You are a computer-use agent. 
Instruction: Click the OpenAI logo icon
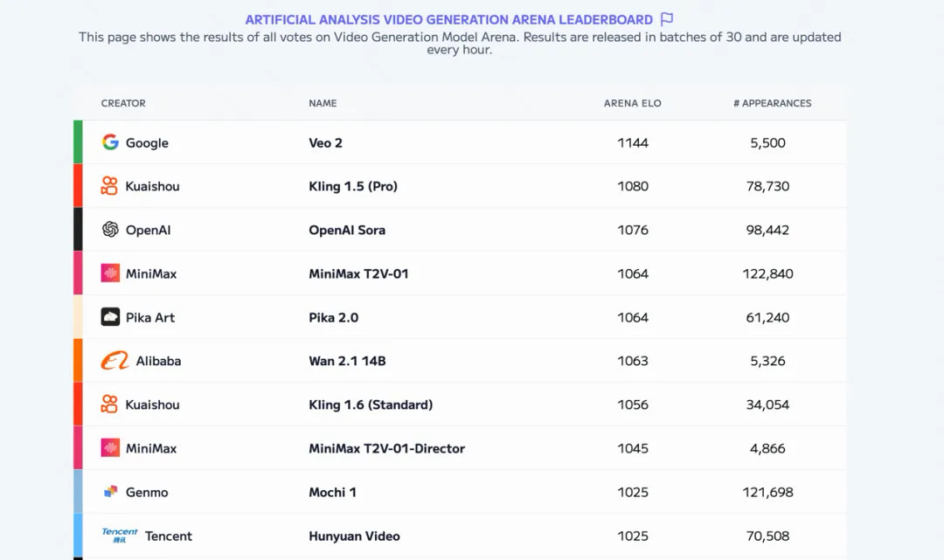pyautogui.click(x=110, y=230)
